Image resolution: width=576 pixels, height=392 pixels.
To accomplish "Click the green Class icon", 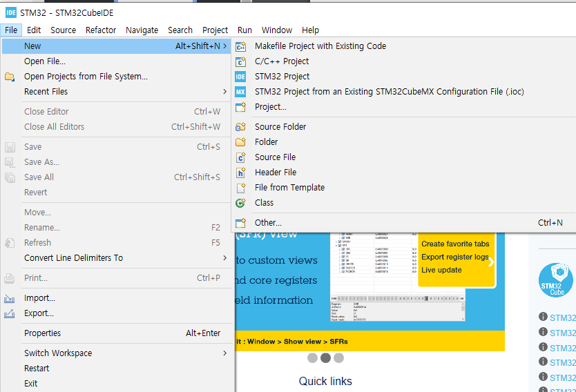I will (x=240, y=203).
